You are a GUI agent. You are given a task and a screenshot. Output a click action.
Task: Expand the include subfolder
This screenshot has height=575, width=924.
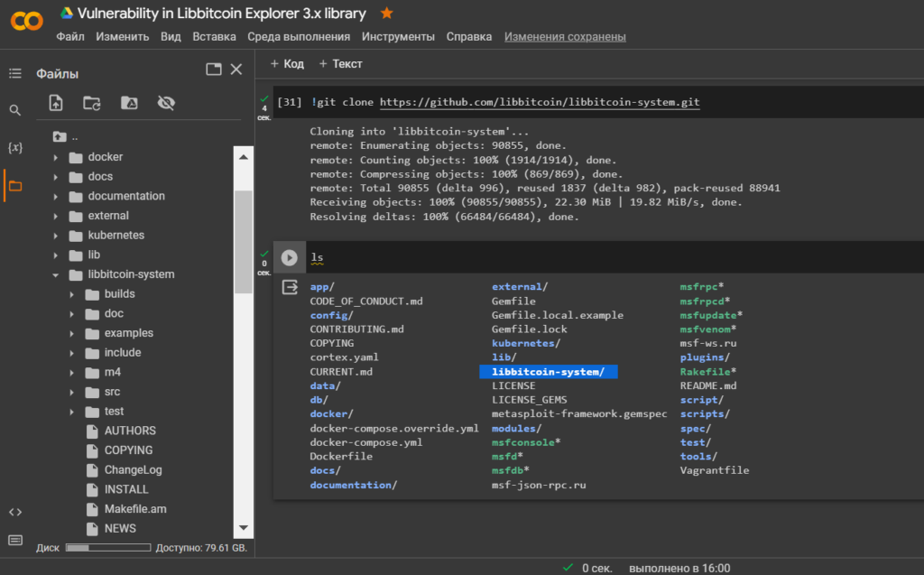coord(72,353)
